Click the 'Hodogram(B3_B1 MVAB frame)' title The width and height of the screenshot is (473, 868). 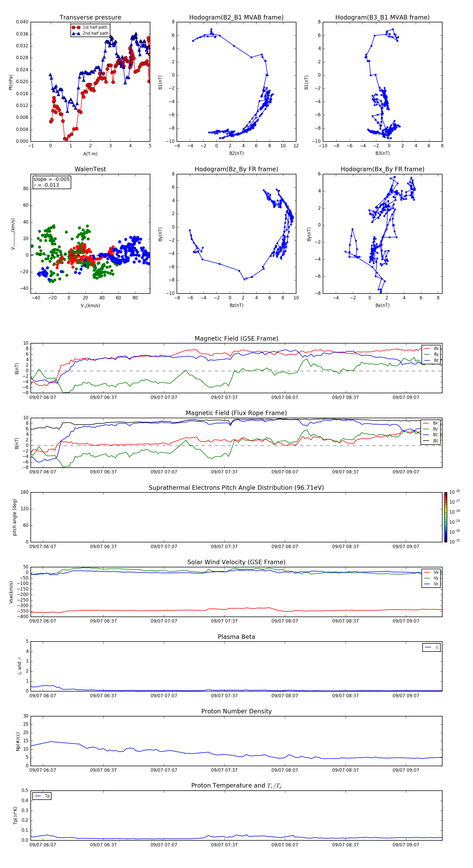[x=382, y=18]
